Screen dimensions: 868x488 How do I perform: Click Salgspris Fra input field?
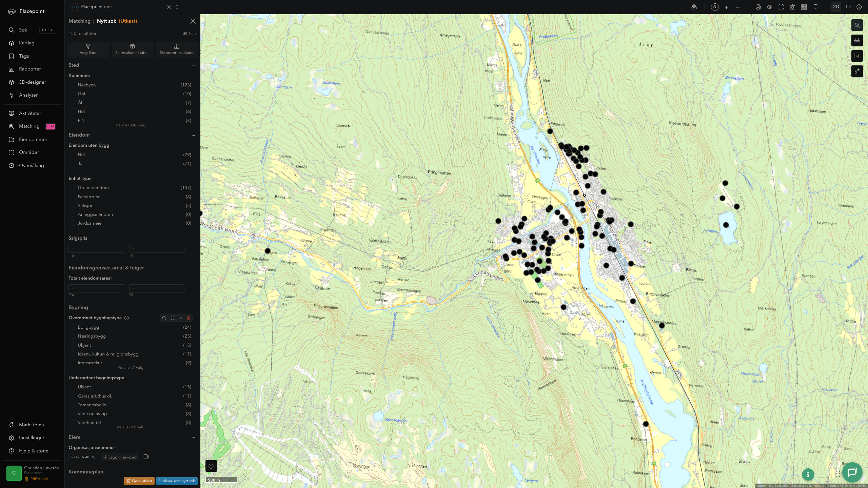96,249
